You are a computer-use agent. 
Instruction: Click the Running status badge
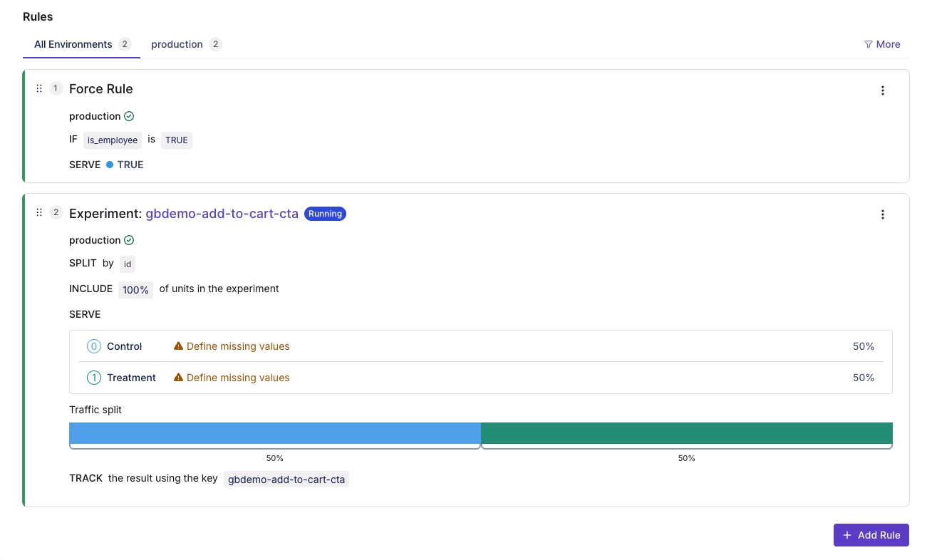[x=325, y=214]
